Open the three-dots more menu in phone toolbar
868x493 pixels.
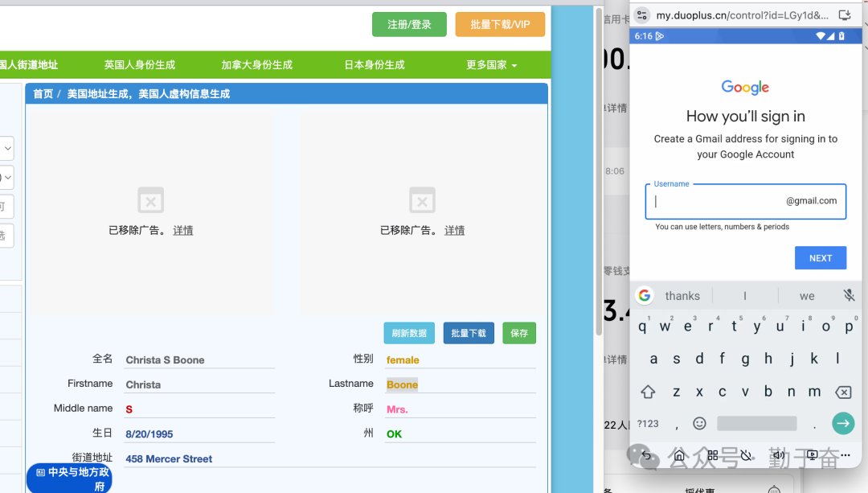(845, 454)
